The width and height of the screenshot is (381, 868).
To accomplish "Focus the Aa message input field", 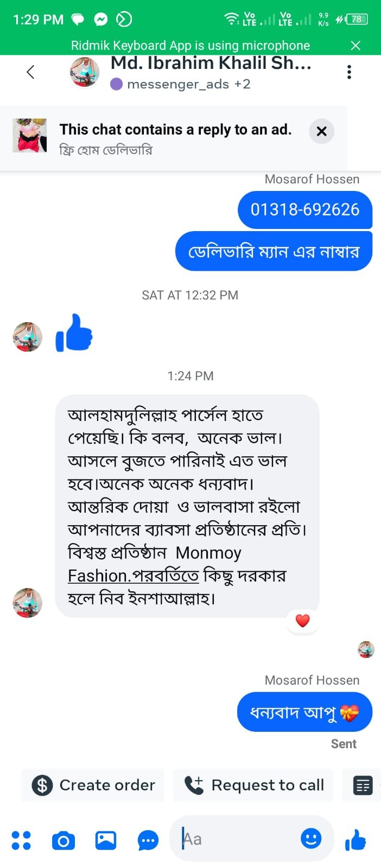I will pos(239,839).
